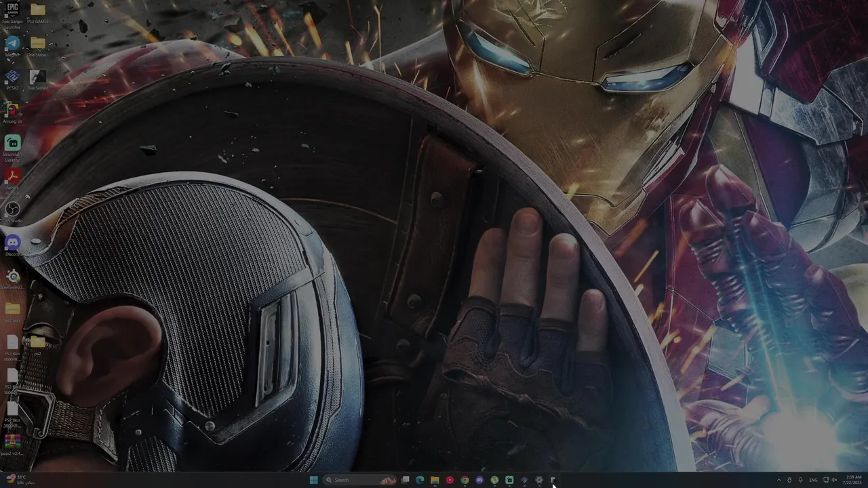Switch the ENG input language indicator
The height and width of the screenshot is (488, 868).
coord(813,480)
